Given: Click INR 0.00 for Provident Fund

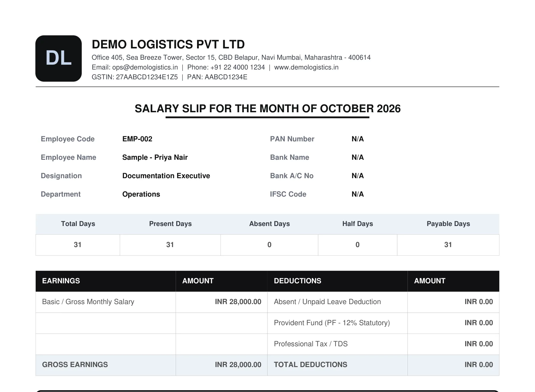Looking at the screenshot, I should [479, 323].
